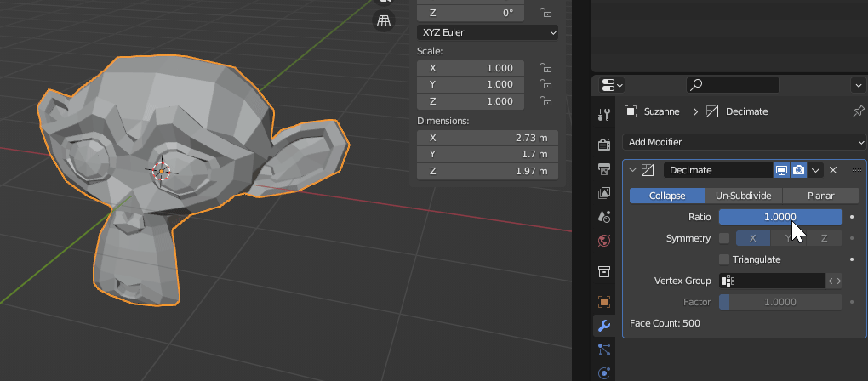Toggle Scale Z lock
The width and height of the screenshot is (868, 381).
point(545,101)
